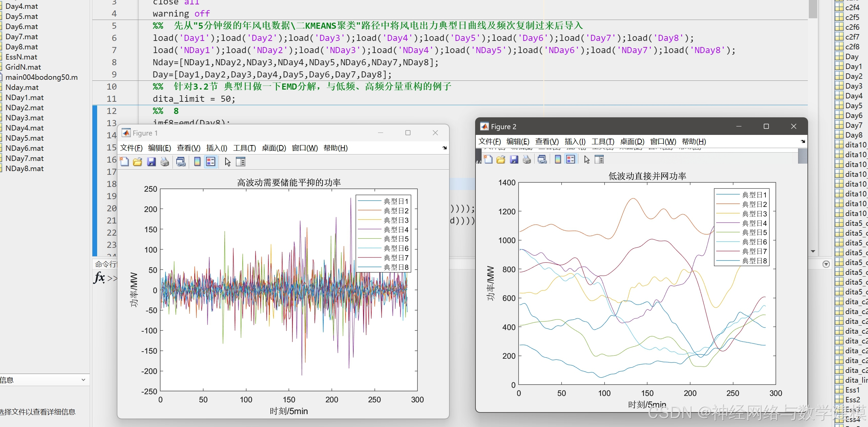Save Figure 1 with the floppy icon
868x427 pixels.
pos(151,162)
